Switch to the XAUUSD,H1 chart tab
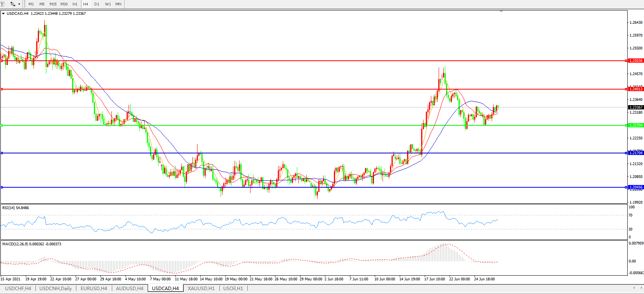Viewport: 644px width, 294px height. pyautogui.click(x=201, y=289)
